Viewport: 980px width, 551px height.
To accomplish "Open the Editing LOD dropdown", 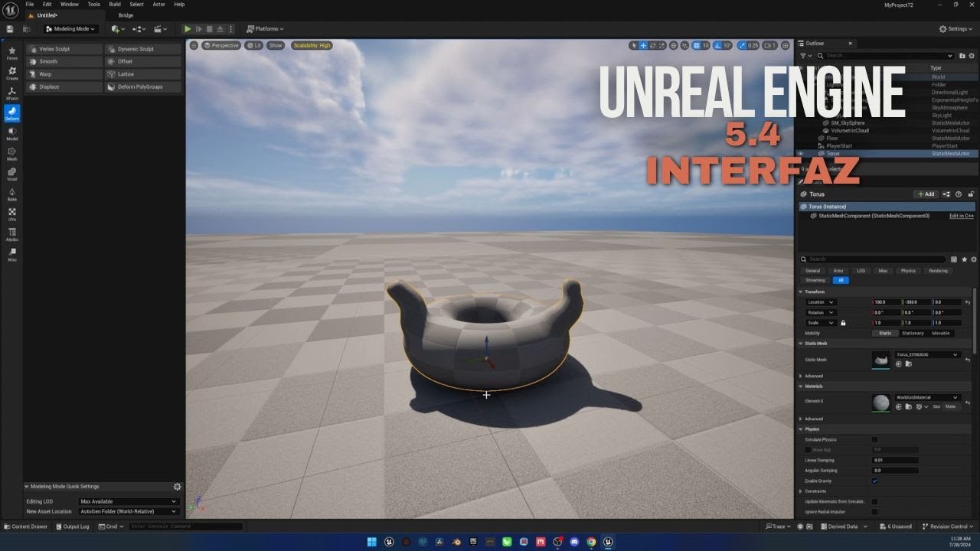I will (x=129, y=501).
